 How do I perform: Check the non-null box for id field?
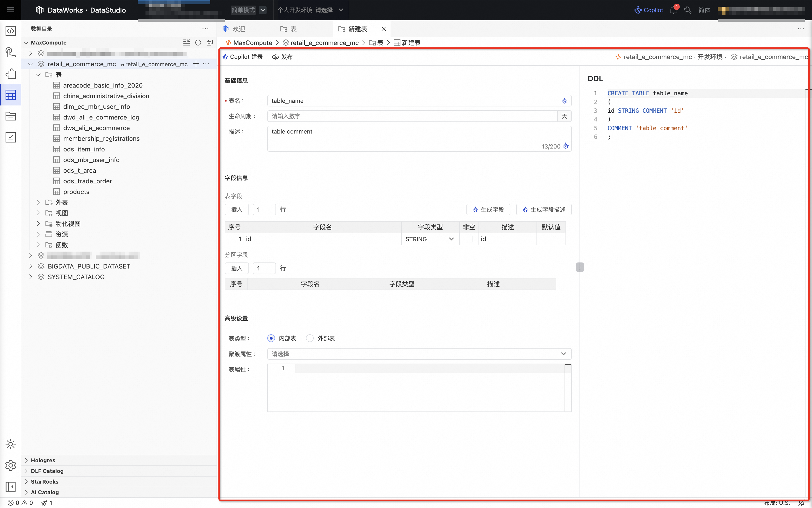click(x=469, y=239)
